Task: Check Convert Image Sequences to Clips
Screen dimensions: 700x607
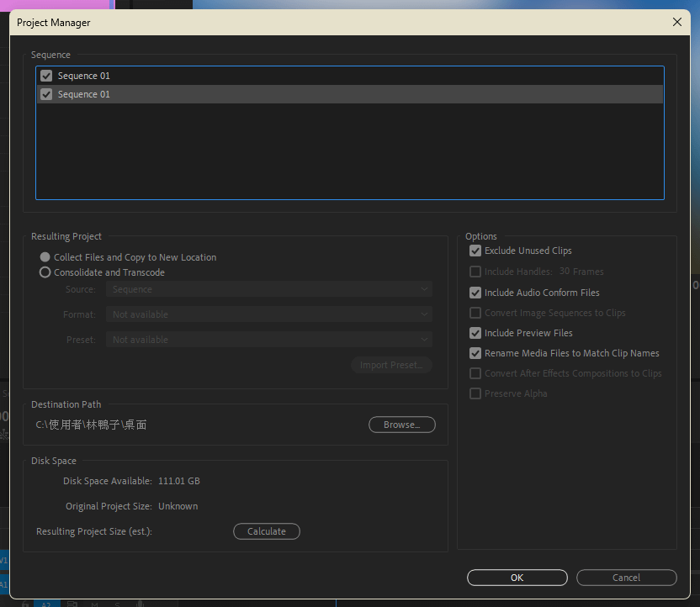Action: [475, 313]
